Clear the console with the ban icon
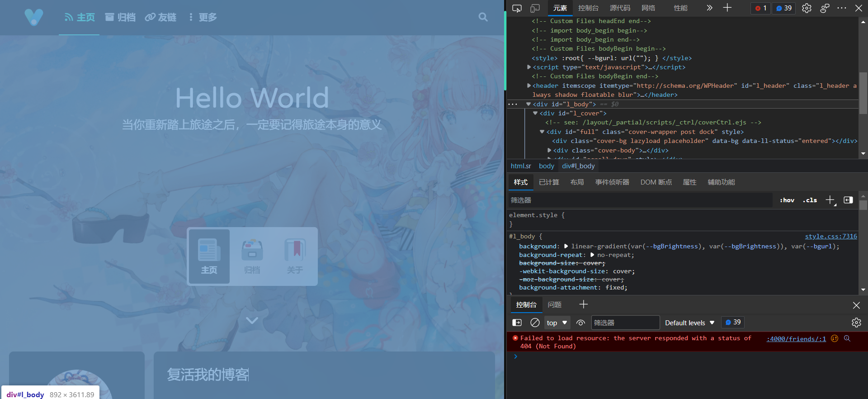This screenshot has width=868, height=399. pos(535,323)
